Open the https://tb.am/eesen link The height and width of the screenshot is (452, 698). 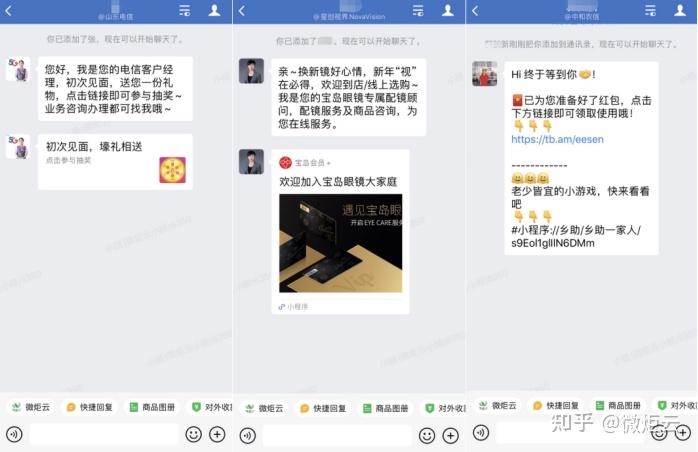coord(557,139)
